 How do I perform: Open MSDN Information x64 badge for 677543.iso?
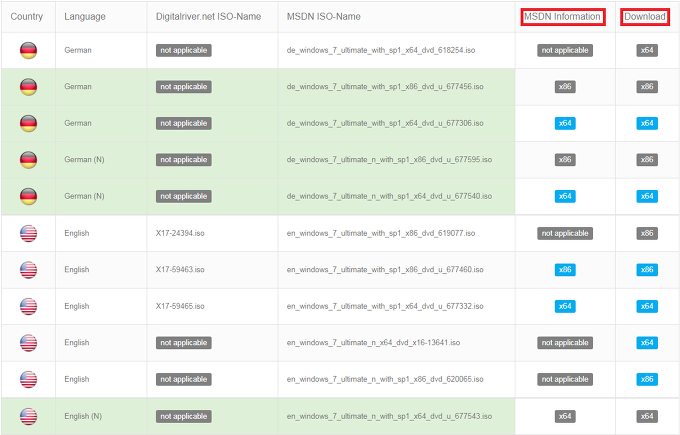click(x=565, y=416)
